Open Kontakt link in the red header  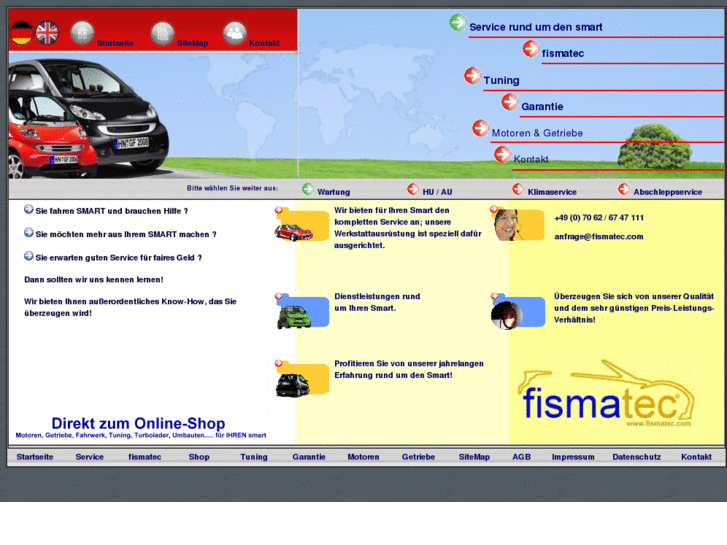(x=264, y=43)
